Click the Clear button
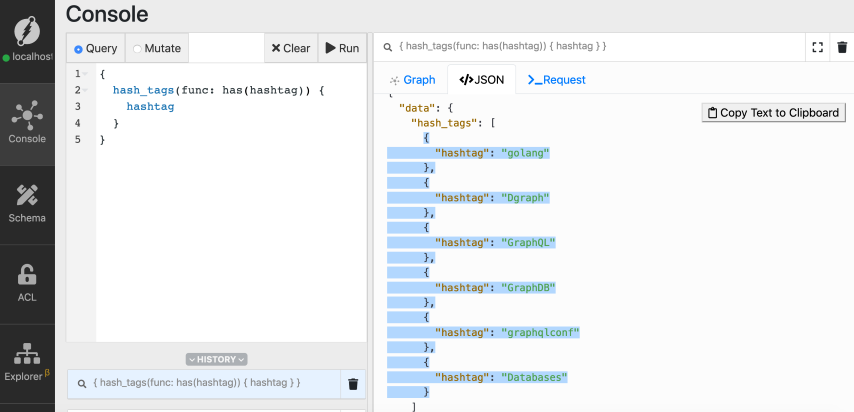The height and width of the screenshot is (412, 854). click(291, 48)
